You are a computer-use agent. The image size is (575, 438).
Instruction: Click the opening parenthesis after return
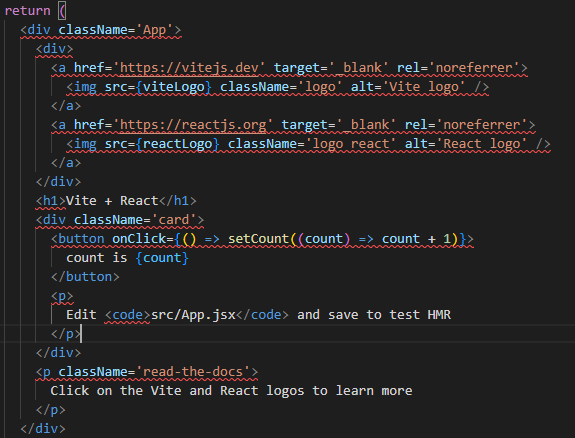62,11
